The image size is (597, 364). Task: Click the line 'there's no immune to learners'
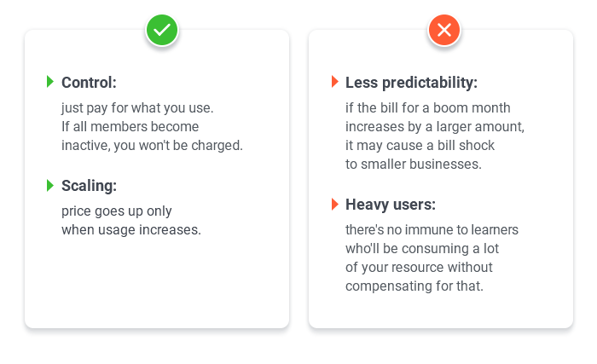click(432, 230)
